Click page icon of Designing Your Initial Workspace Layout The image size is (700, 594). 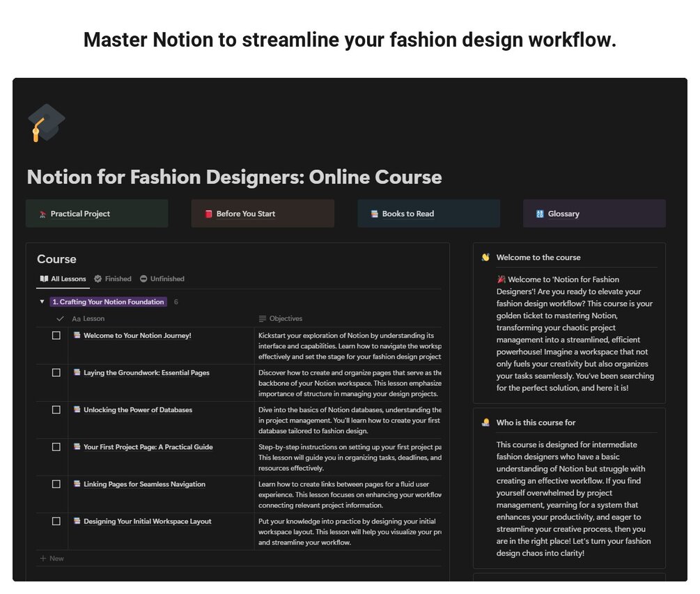tap(77, 520)
